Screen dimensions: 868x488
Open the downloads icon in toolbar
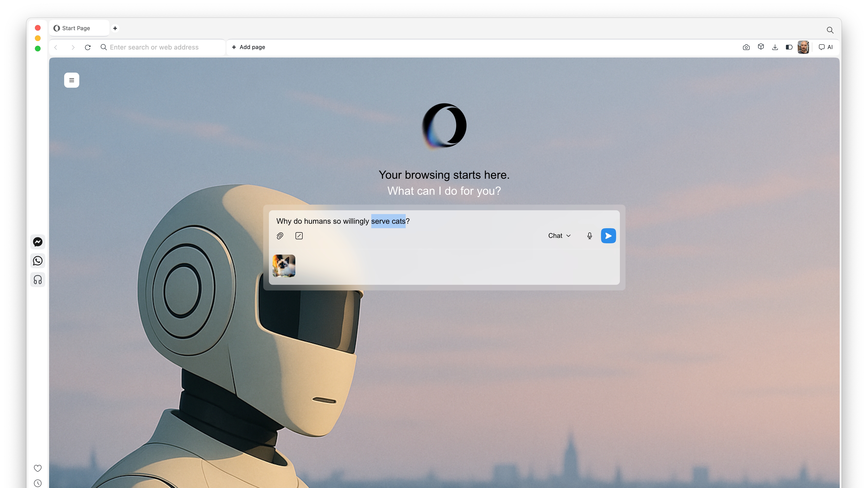click(x=775, y=47)
